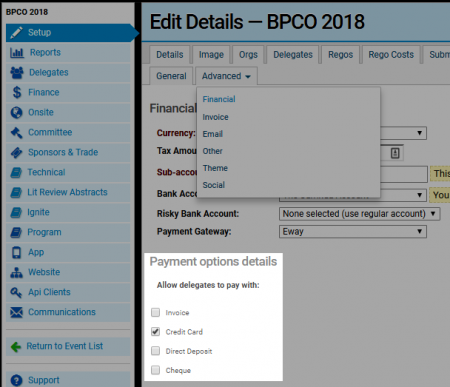Open the Payment Gateway Eway dropdown
Image resolution: width=450 pixels, height=387 pixels.
[353, 231]
